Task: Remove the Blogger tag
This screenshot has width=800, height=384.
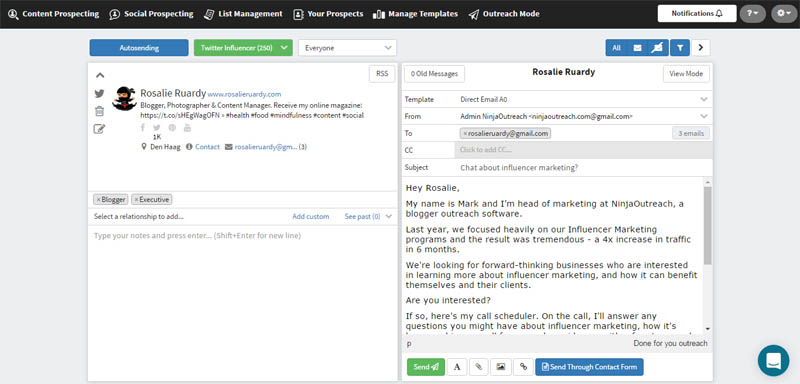Action: tap(98, 200)
